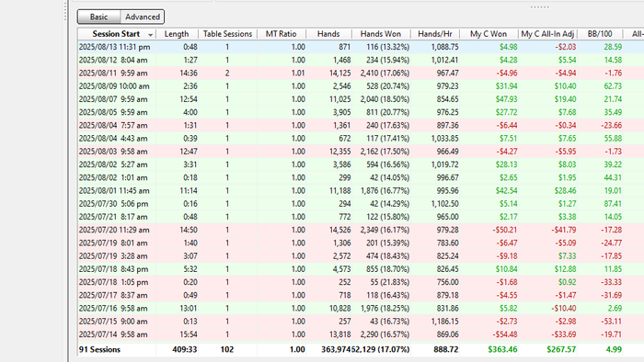Select session 2025/08/09 10:00 am

click(x=115, y=86)
